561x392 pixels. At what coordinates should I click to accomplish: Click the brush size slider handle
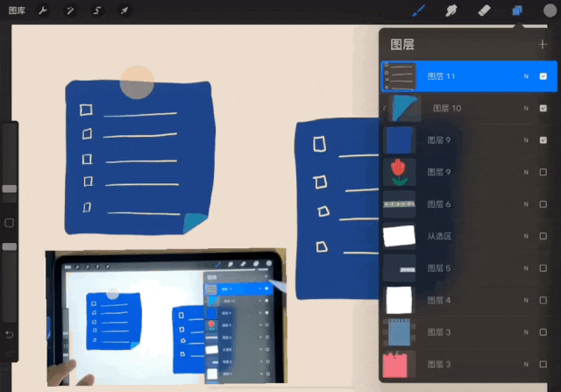(10, 189)
